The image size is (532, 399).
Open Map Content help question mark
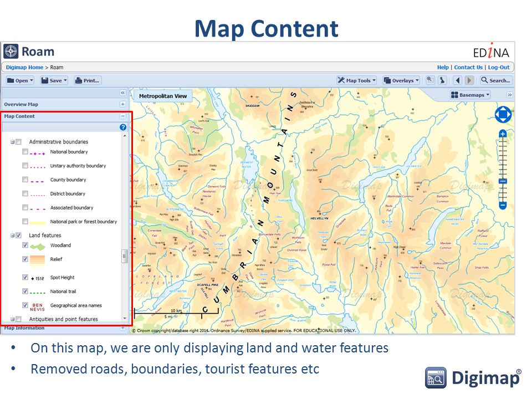123,127
